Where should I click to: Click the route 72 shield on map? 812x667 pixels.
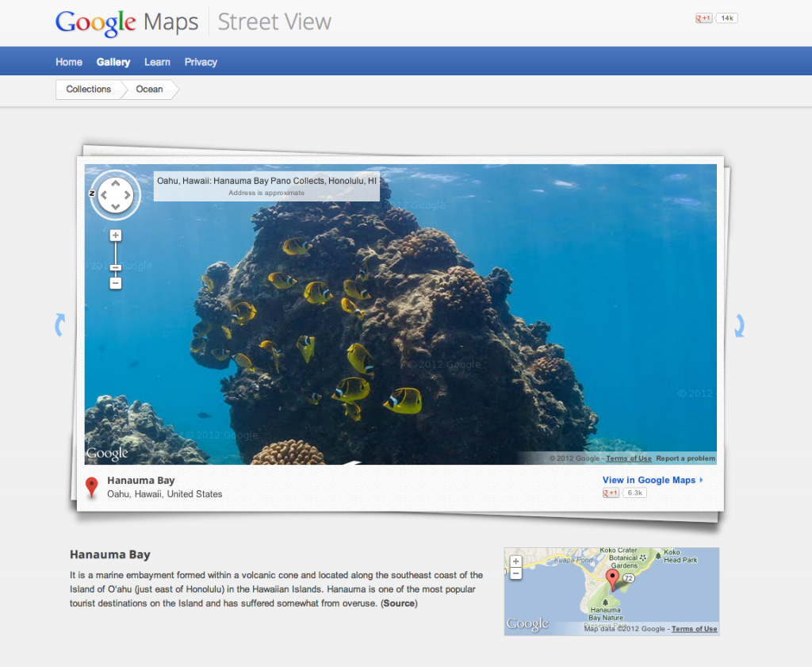(x=629, y=578)
